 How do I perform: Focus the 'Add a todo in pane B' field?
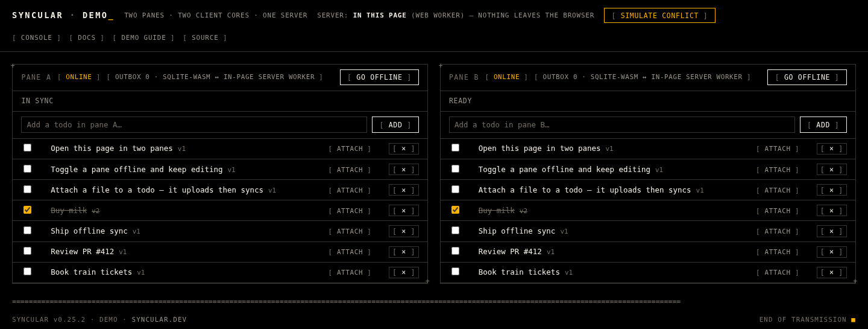pyautogui.click(x=622, y=125)
